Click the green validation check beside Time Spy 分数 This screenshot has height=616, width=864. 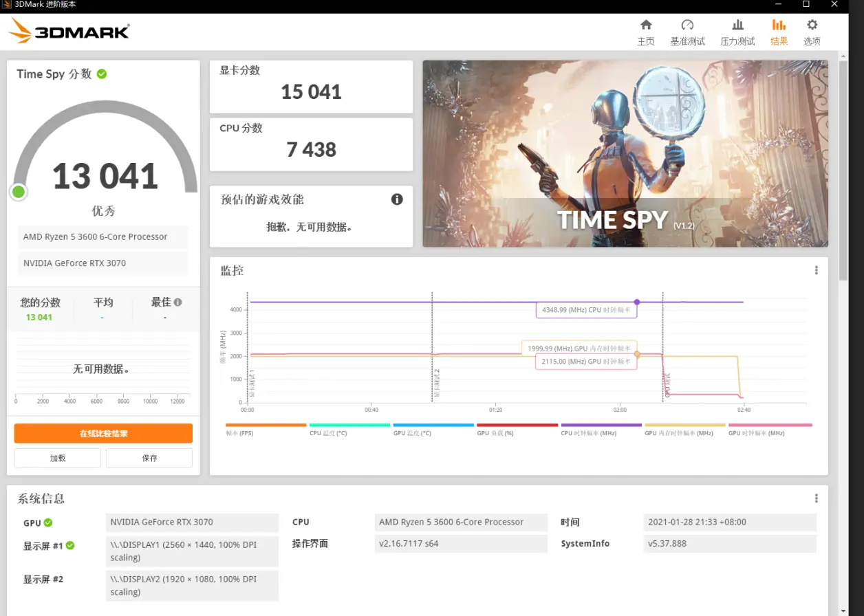102,74
